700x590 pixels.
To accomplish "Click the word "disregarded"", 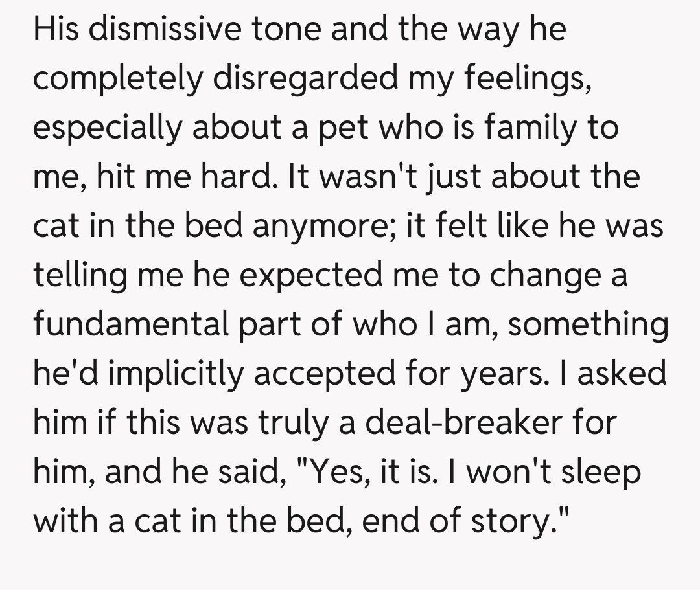I will [x=316, y=79].
